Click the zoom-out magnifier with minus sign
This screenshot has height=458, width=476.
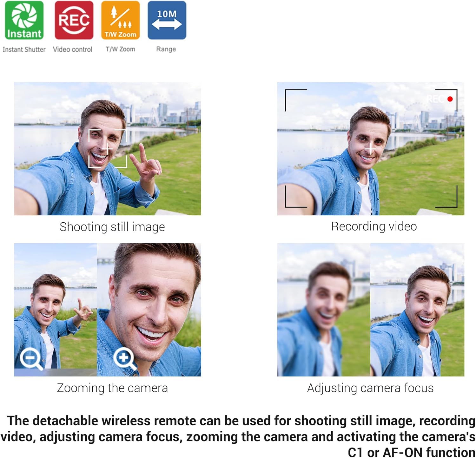pyautogui.click(x=31, y=359)
